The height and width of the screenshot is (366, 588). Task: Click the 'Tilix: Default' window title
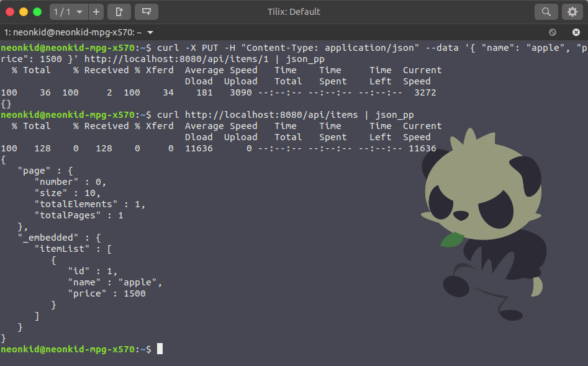294,12
